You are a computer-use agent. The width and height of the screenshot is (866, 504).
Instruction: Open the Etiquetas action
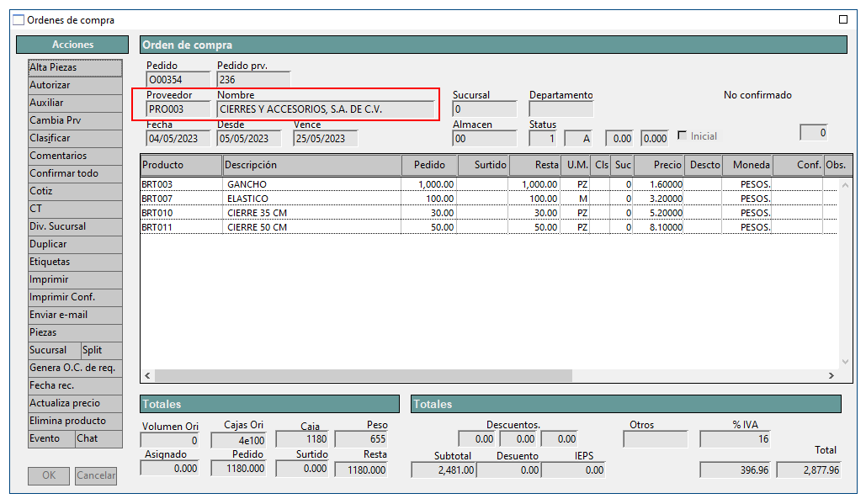[x=75, y=262]
